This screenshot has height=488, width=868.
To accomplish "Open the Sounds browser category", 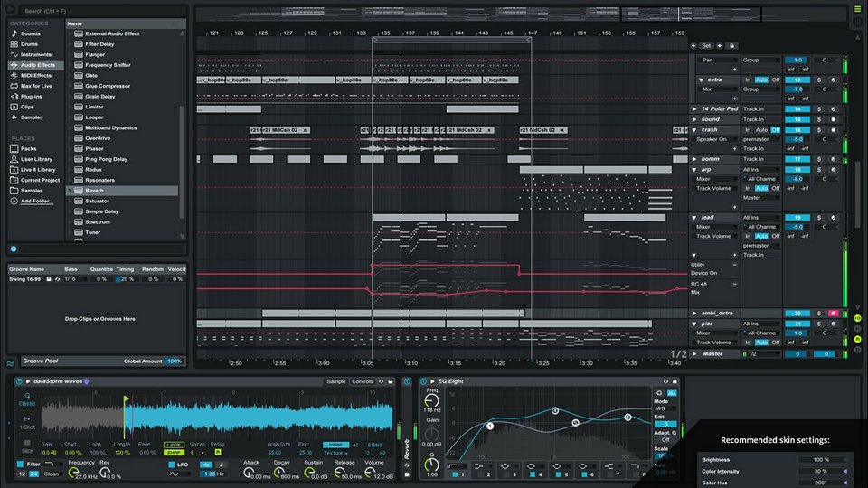I will click(x=30, y=33).
